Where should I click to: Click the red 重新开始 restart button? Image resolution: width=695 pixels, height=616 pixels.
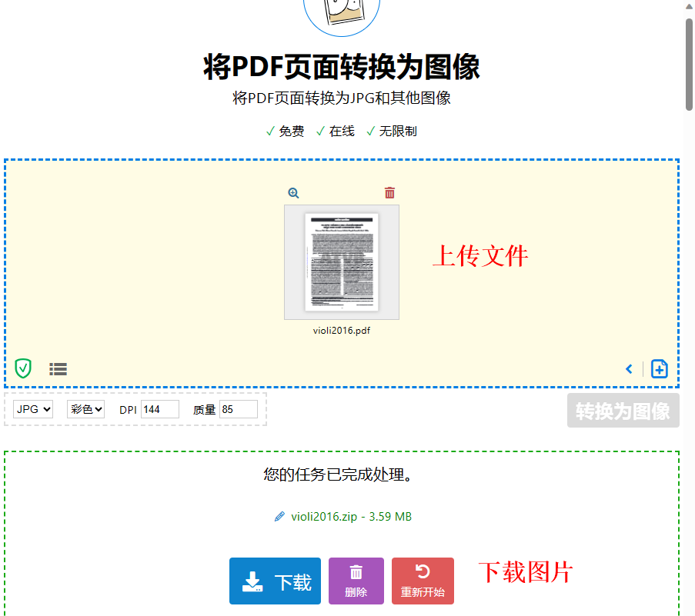[x=423, y=581]
